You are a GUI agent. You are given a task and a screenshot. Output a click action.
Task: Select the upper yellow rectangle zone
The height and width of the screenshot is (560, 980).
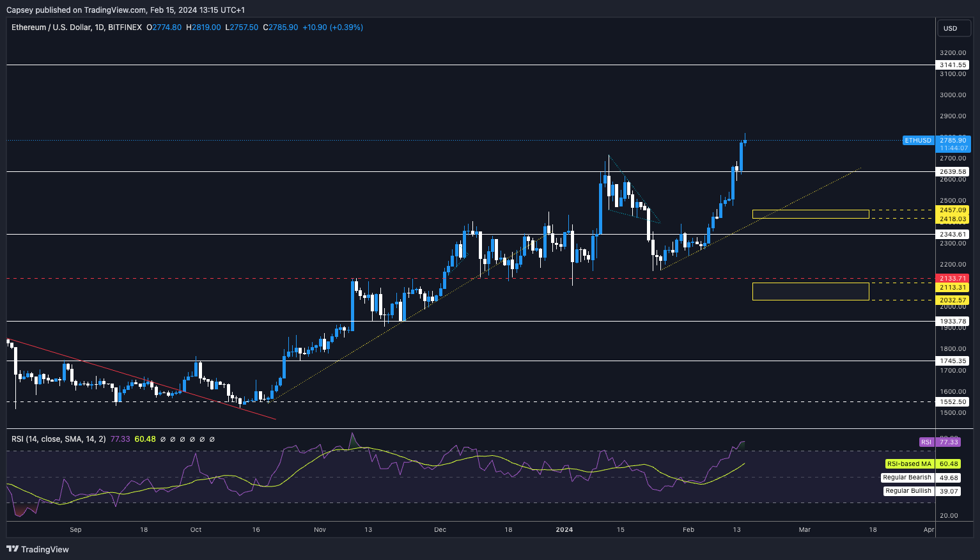point(810,214)
